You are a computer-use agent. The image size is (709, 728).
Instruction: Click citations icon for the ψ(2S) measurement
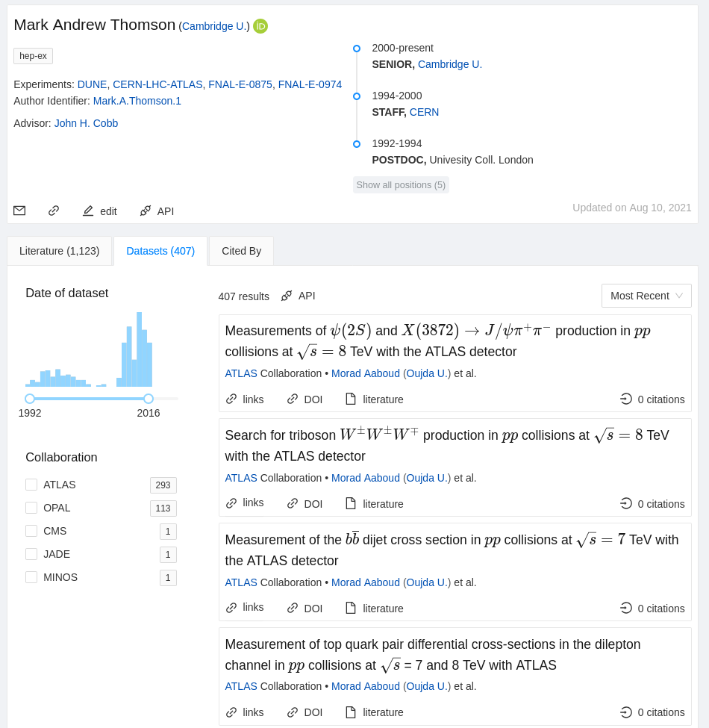click(x=626, y=399)
